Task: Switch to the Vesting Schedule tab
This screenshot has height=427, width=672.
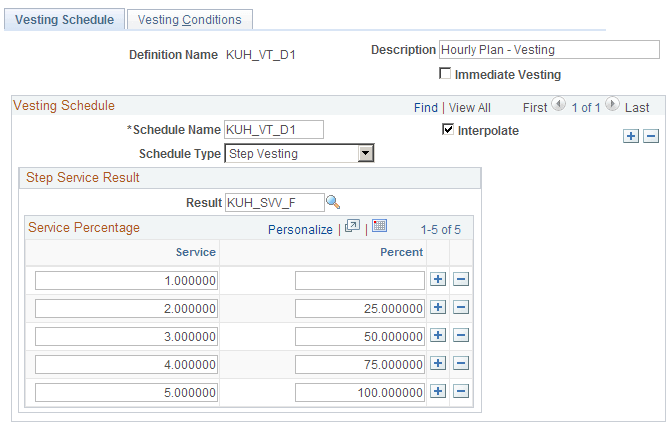Action: tap(64, 20)
